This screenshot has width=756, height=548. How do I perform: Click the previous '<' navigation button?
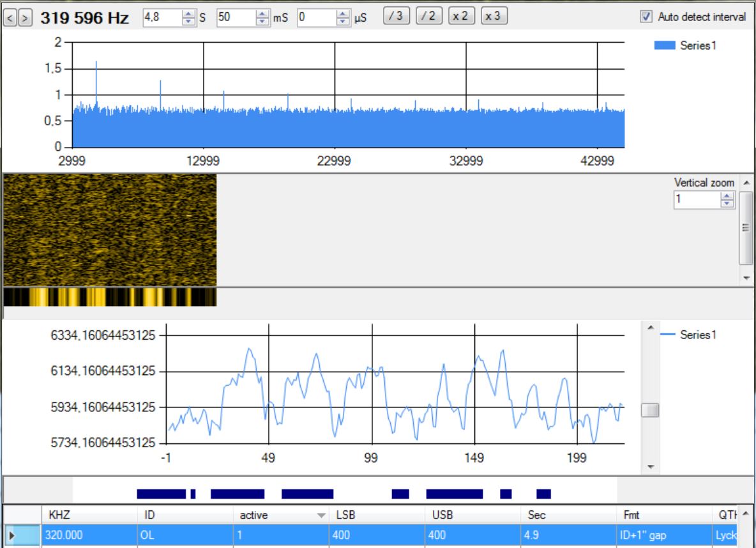10,19
